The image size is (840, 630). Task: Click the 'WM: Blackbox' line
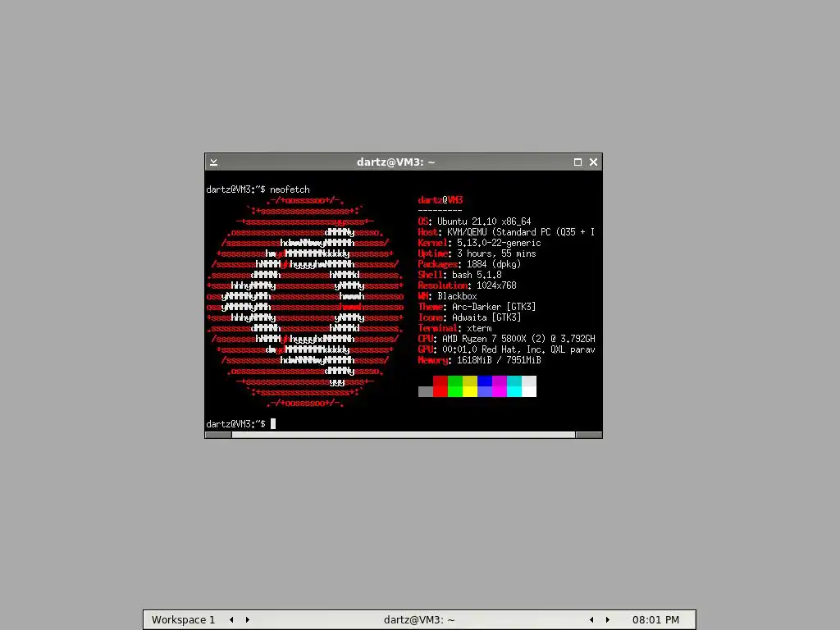click(x=447, y=296)
